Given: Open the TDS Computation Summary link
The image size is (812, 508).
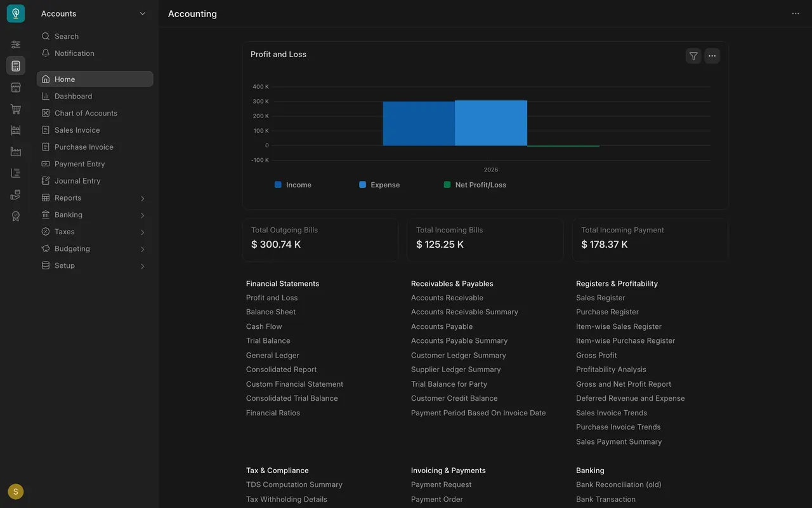Looking at the screenshot, I should [294, 485].
